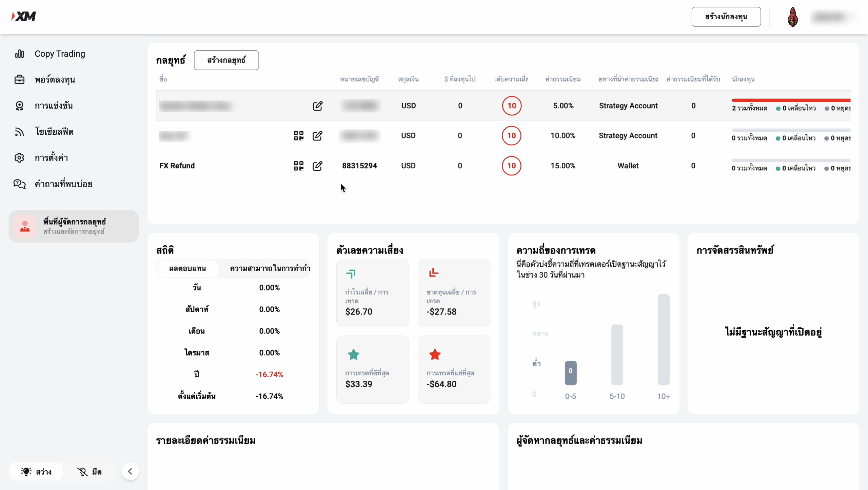Open พอร์ตลงทุน in the sidebar
The image size is (868, 490).
[x=55, y=80]
